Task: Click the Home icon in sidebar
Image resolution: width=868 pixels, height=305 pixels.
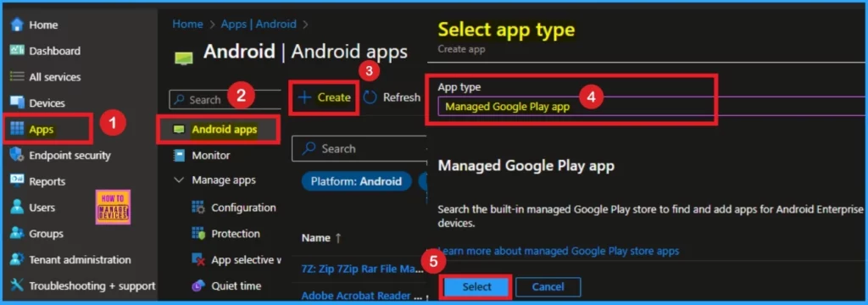Action: coord(17,25)
